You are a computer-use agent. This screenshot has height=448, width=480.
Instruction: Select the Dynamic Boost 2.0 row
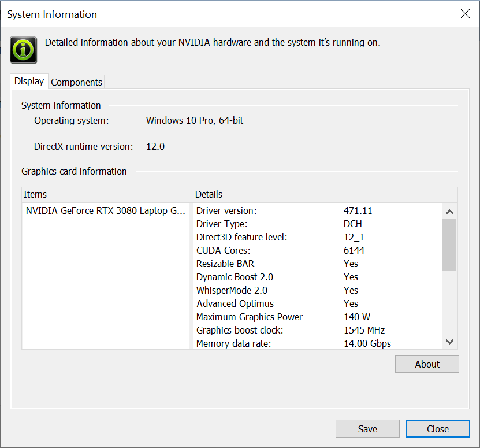(318, 277)
